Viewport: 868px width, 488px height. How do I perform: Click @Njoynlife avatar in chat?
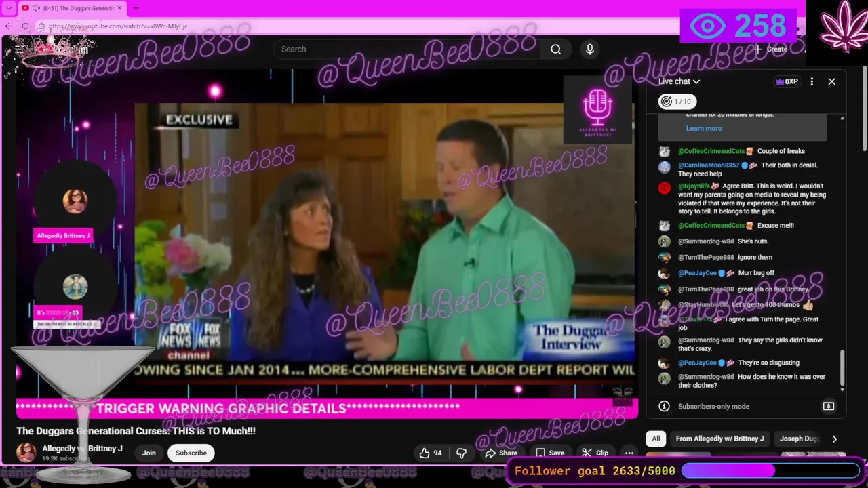665,188
